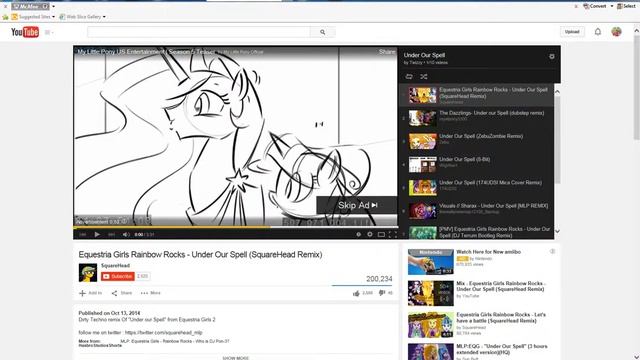
Task: Open MLP:EQG 3 hours extended version video
Action: [502, 349]
